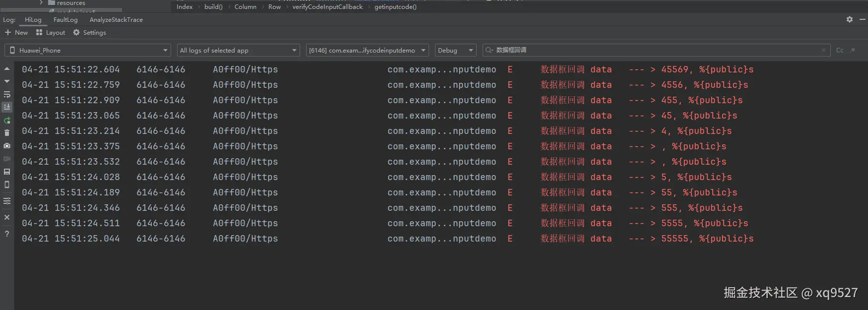This screenshot has height=310, width=868.
Task: Save the log with floppy disk icon
Action: point(7,172)
